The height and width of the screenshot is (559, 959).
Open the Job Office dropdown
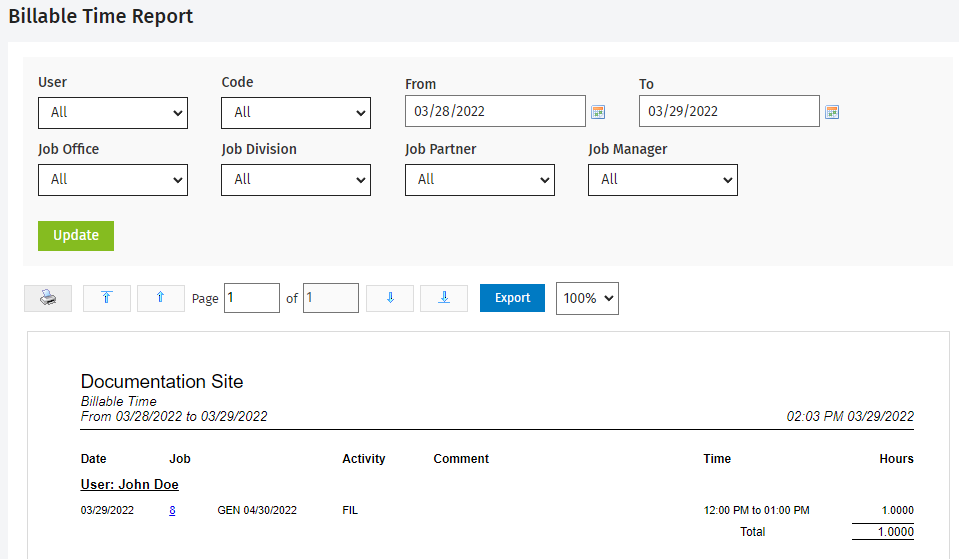pos(113,180)
